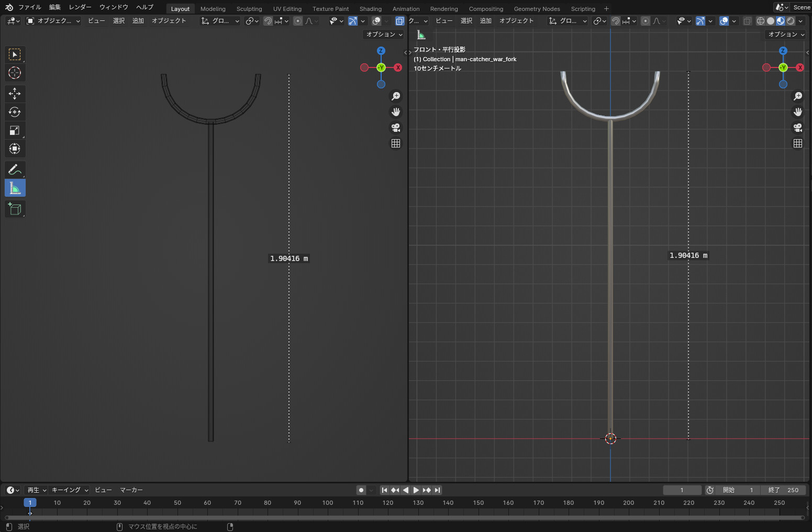The height and width of the screenshot is (532, 812).
Task: Toggle proportional editing in left viewport header
Action: coord(298,21)
